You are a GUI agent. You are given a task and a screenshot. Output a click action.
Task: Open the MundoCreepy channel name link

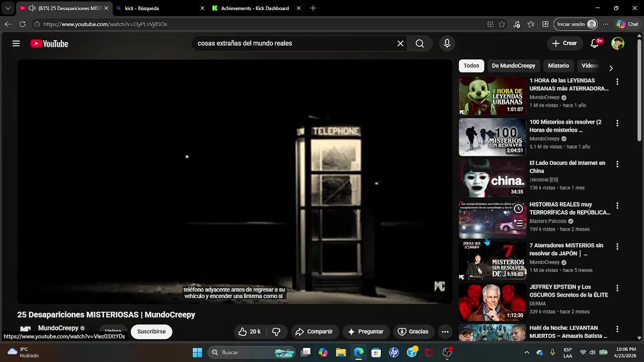click(58, 328)
